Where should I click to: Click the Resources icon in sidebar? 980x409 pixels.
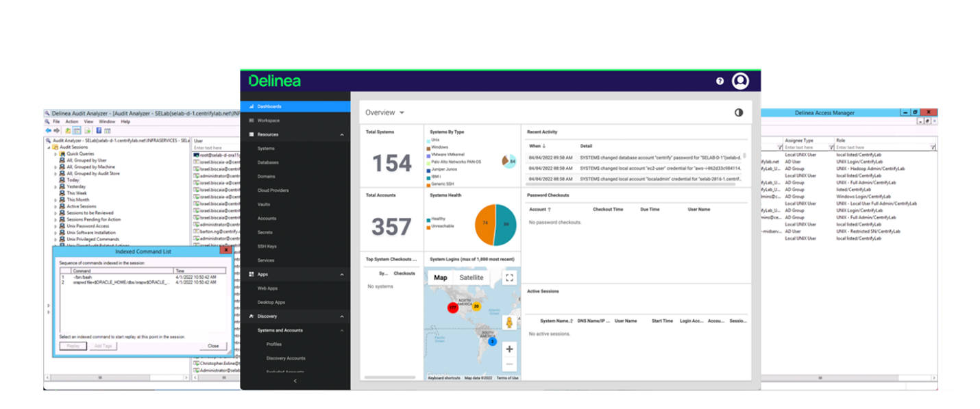[252, 134]
